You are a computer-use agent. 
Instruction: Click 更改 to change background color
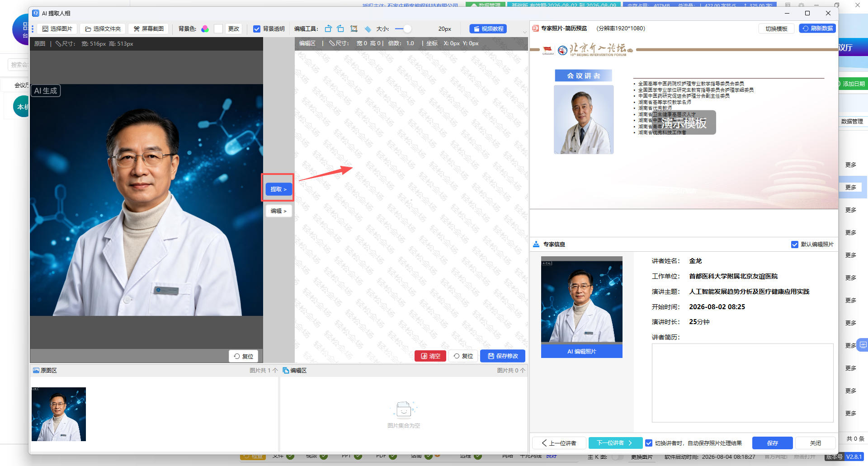[234, 29]
